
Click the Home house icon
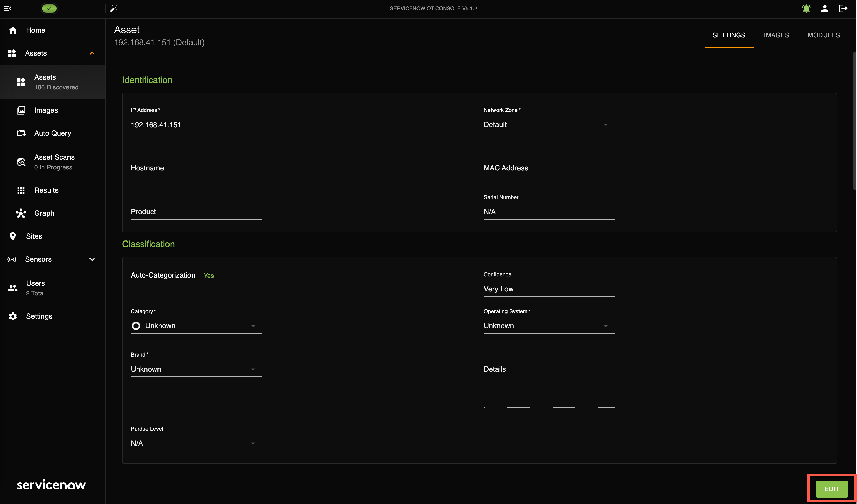pyautogui.click(x=13, y=30)
